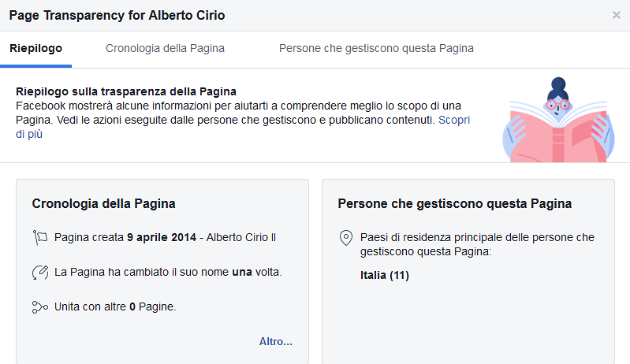630x364 pixels.
Task: Click the reading woman illustration
Action: click(558, 120)
